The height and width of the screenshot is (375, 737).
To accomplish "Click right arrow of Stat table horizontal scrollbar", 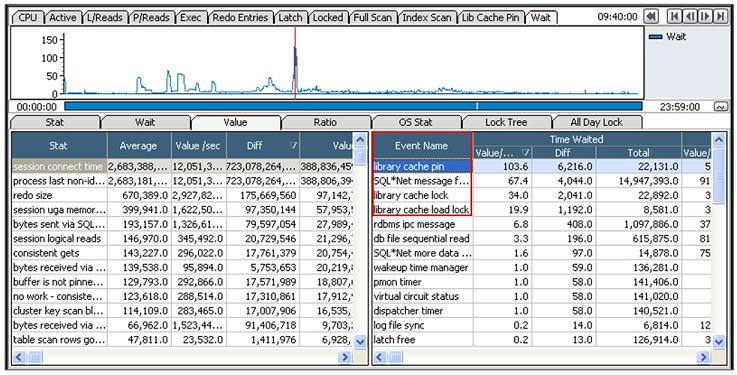I will tap(345, 358).
